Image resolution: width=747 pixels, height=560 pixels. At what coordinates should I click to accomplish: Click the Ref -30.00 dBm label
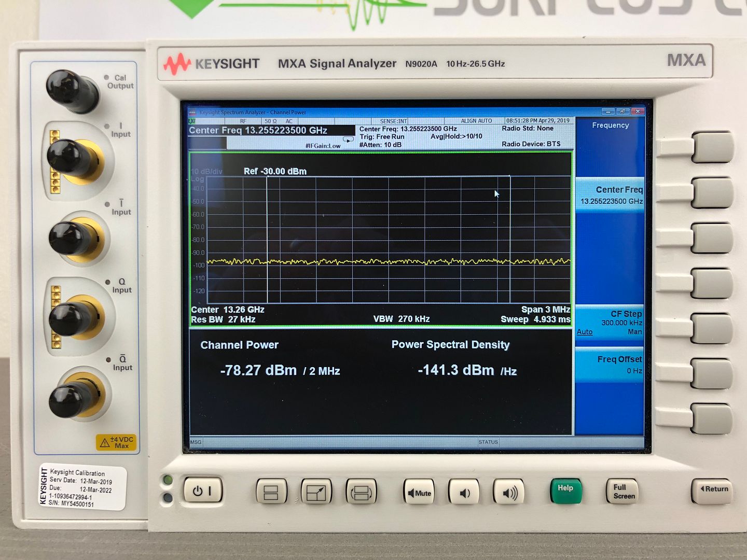275,171
